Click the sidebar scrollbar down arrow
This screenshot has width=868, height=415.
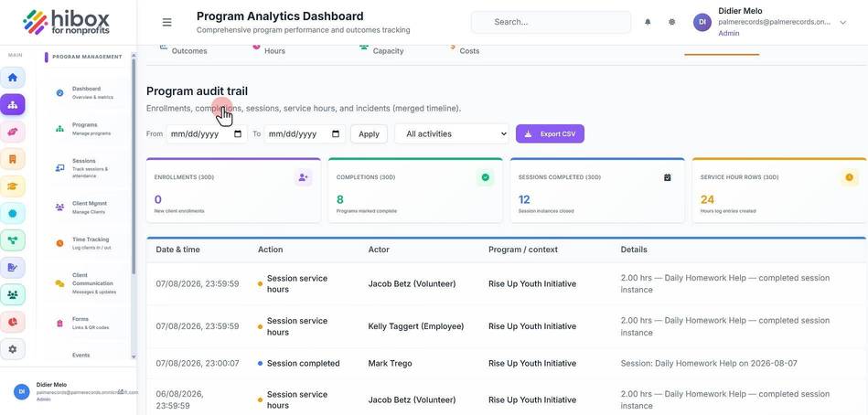click(x=134, y=357)
